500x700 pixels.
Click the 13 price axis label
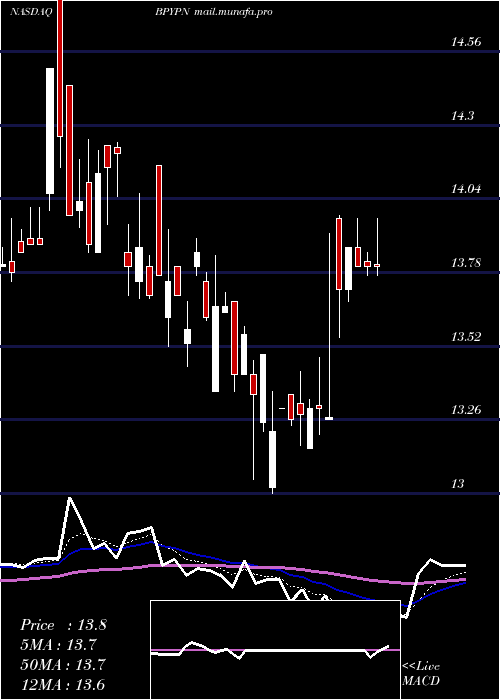coord(458,483)
